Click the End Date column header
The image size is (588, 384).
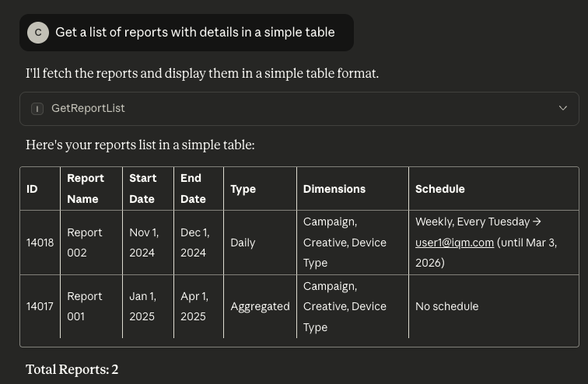point(199,189)
